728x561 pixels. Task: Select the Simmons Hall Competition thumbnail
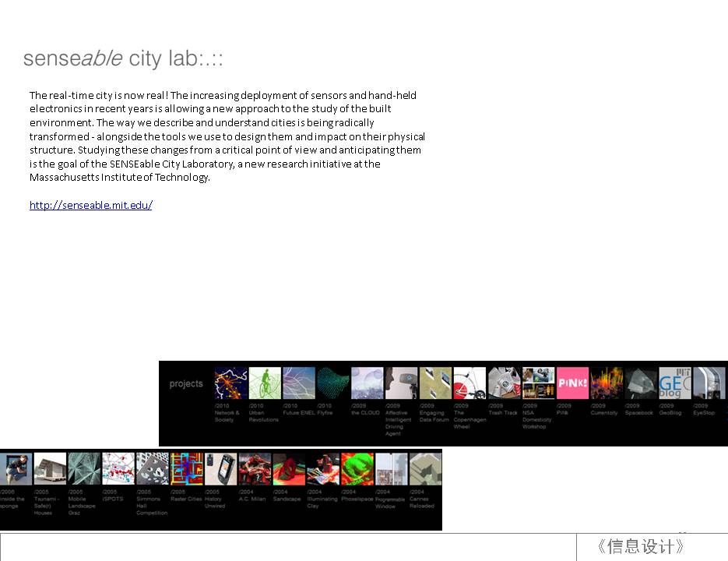click(153, 469)
